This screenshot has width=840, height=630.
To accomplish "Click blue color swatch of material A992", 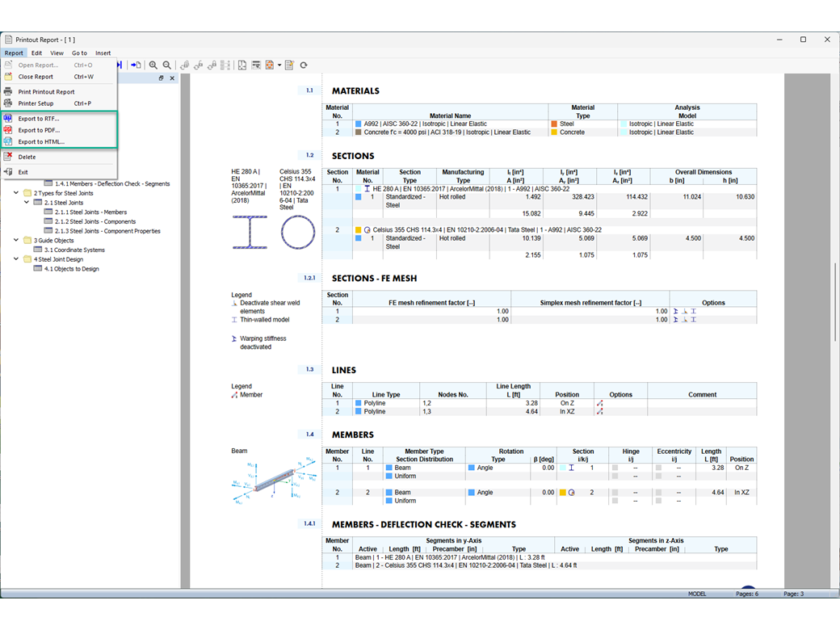I will pyautogui.click(x=359, y=124).
